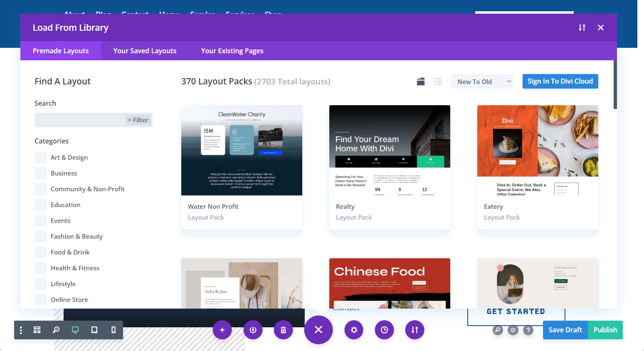Click the gray layers icon near Save Draft
Viewport: 644px width, 351px height.
coord(513,330)
